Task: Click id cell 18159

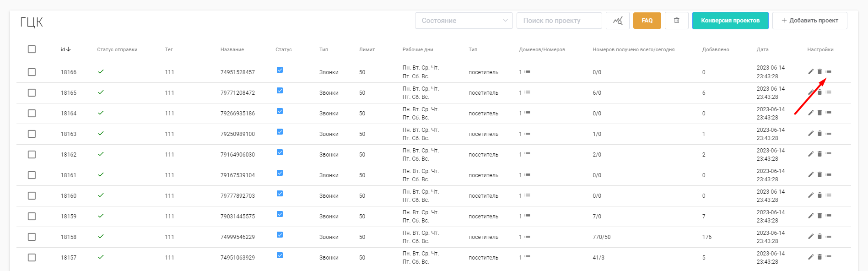Action: (x=69, y=217)
